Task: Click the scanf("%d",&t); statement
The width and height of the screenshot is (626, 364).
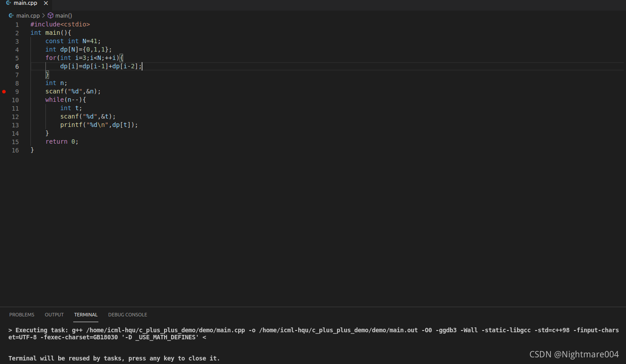Action: [x=88, y=116]
